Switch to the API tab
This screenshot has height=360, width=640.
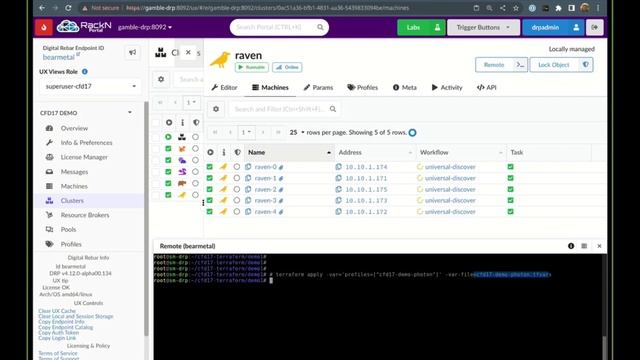(487, 87)
